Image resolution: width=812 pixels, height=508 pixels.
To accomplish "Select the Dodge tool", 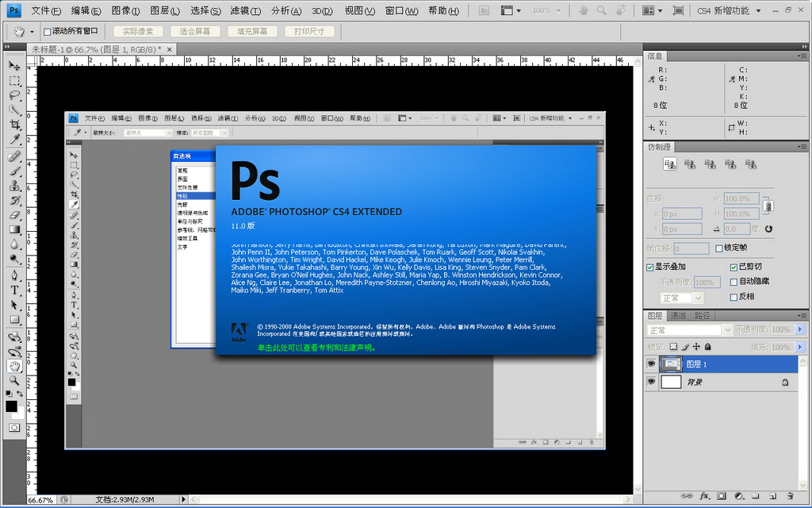I will [x=14, y=258].
